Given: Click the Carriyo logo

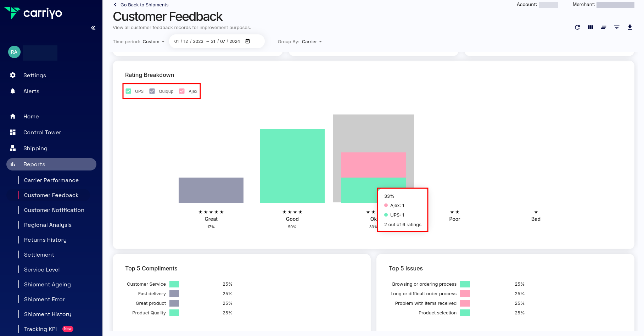Looking at the screenshot, I should click(x=33, y=13).
